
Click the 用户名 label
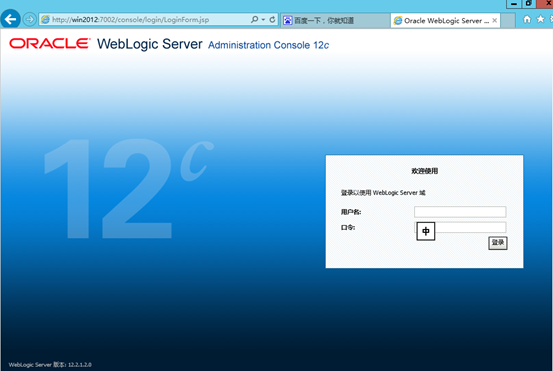point(351,212)
